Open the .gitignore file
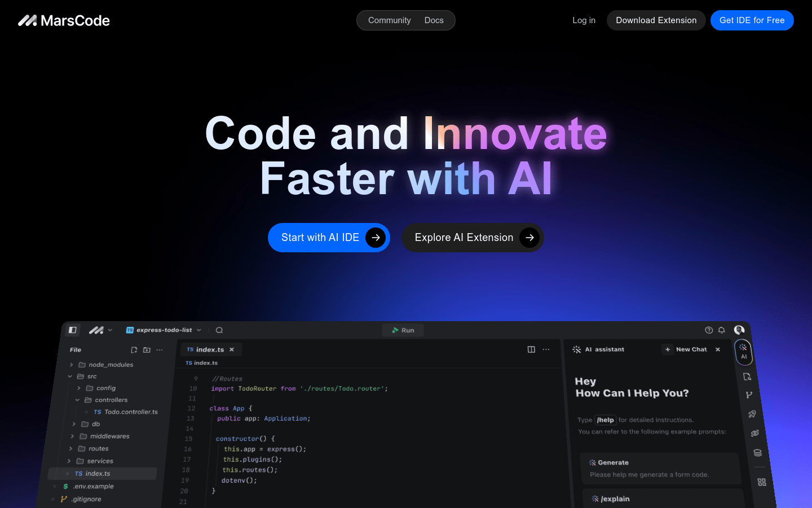This screenshot has width=812, height=508. [x=82, y=500]
